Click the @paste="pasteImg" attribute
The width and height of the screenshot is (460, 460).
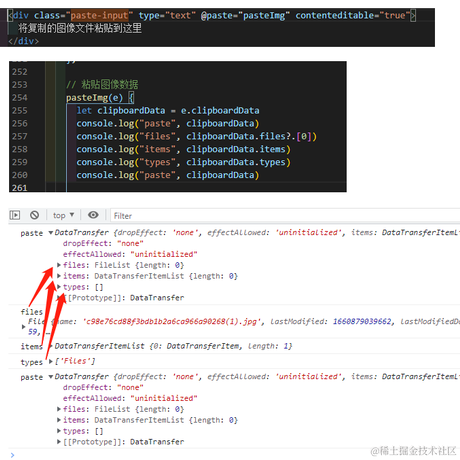(245, 15)
